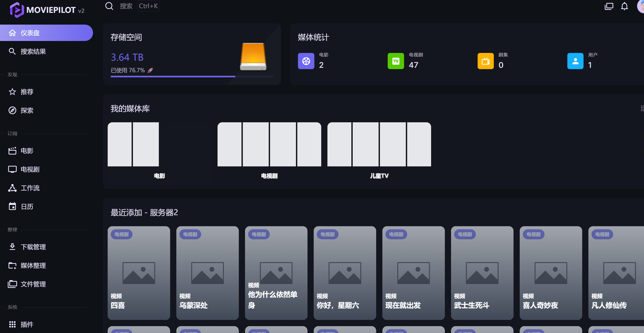
Task: Click the blue user statistics icon
Action: (575, 61)
